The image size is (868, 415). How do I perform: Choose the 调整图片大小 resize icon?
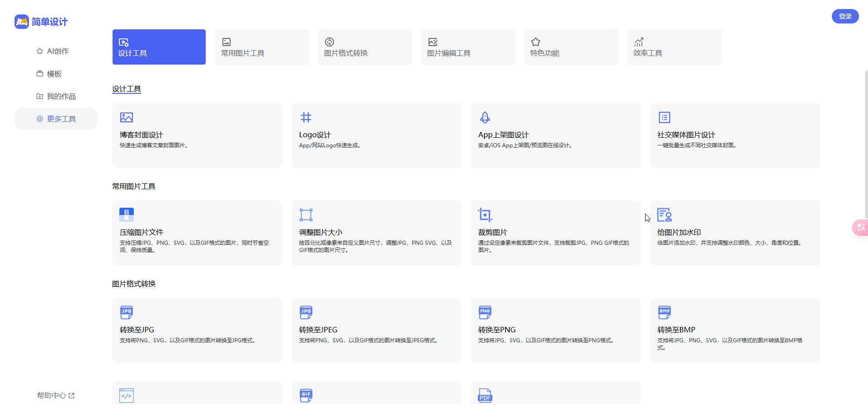[306, 214]
